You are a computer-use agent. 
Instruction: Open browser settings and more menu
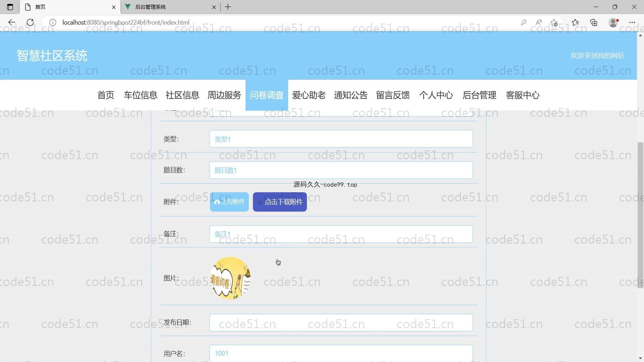(x=632, y=22)
